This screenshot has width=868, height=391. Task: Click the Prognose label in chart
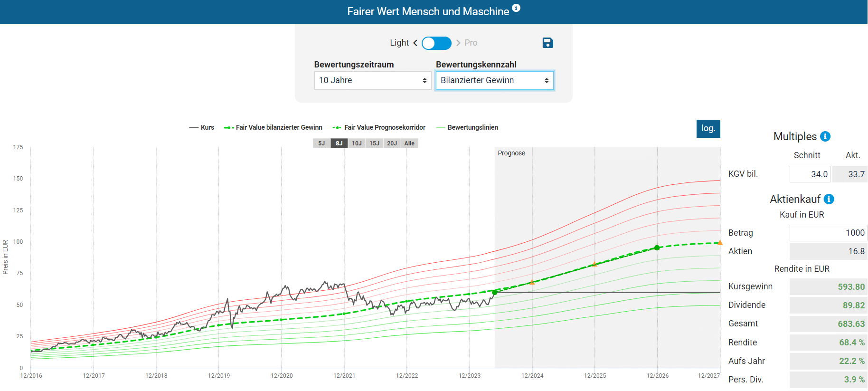pos(511,153)
